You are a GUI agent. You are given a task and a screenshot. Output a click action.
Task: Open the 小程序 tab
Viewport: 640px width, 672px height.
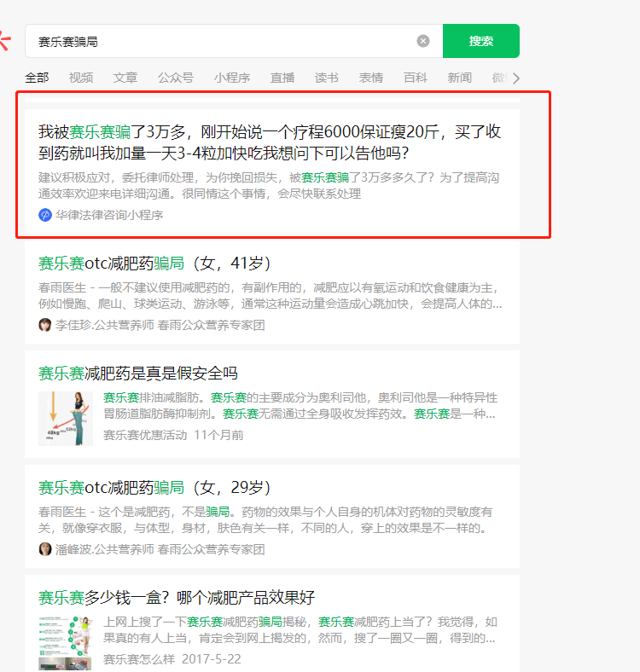click(x=232, y=78)
